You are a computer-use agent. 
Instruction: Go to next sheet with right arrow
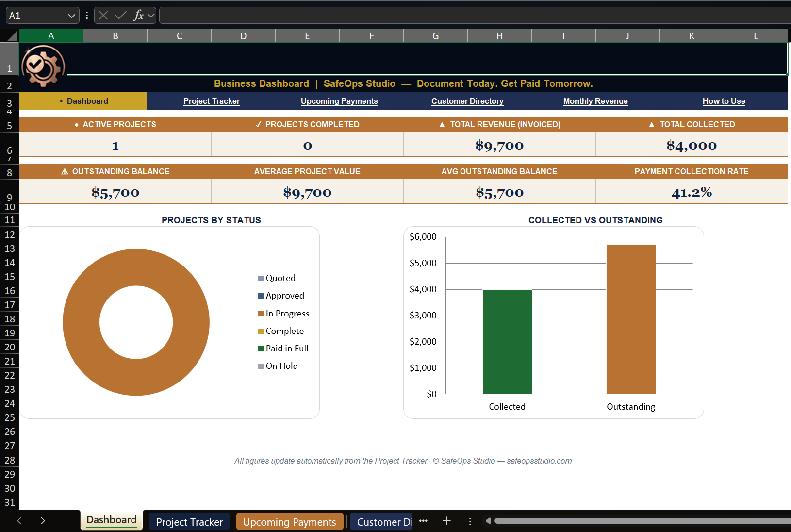pos(43,521)
